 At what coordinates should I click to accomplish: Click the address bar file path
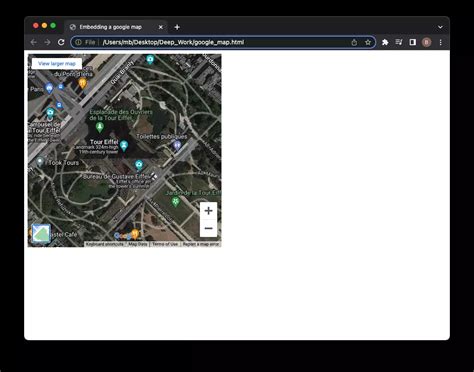(173, 42)
